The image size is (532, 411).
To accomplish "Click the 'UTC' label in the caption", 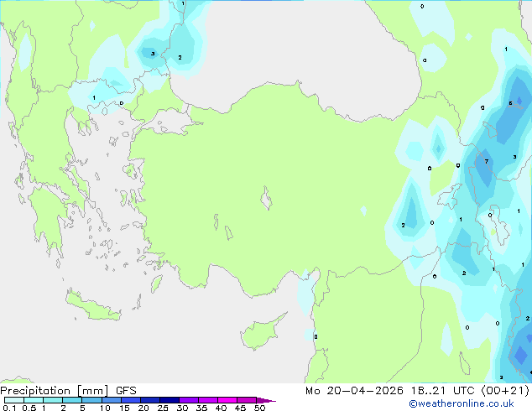I will 464,391.
